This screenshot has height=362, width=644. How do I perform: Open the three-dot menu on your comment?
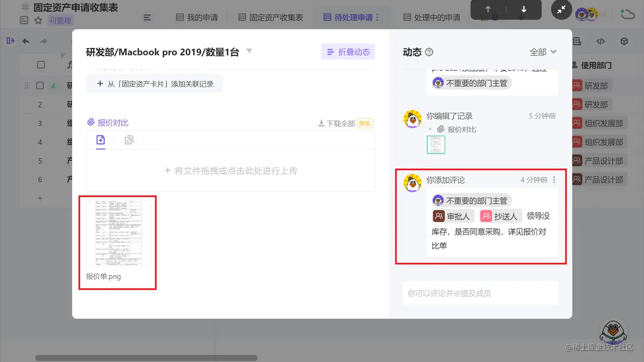click(x=554, y=180)
